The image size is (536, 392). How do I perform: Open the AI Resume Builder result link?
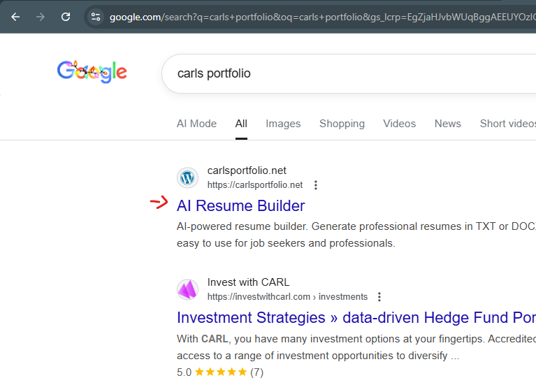pos(240,205)
